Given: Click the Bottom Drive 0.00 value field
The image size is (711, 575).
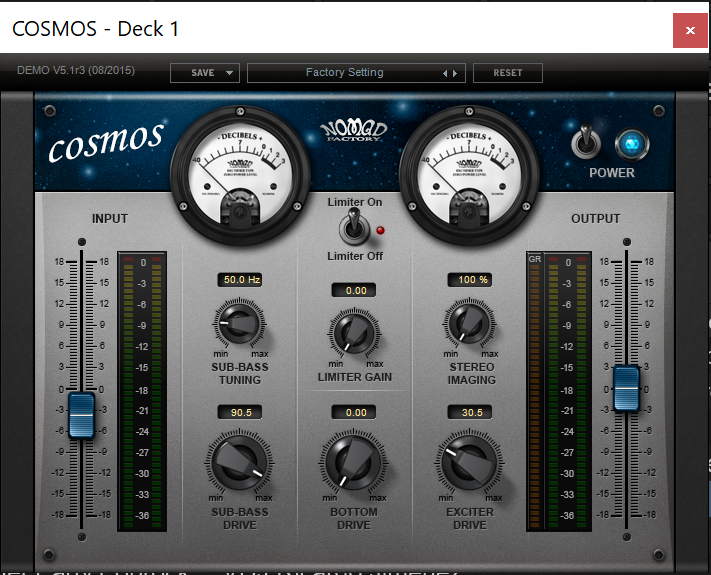Looking at the screenshot, I should click(x=354, y=412).
